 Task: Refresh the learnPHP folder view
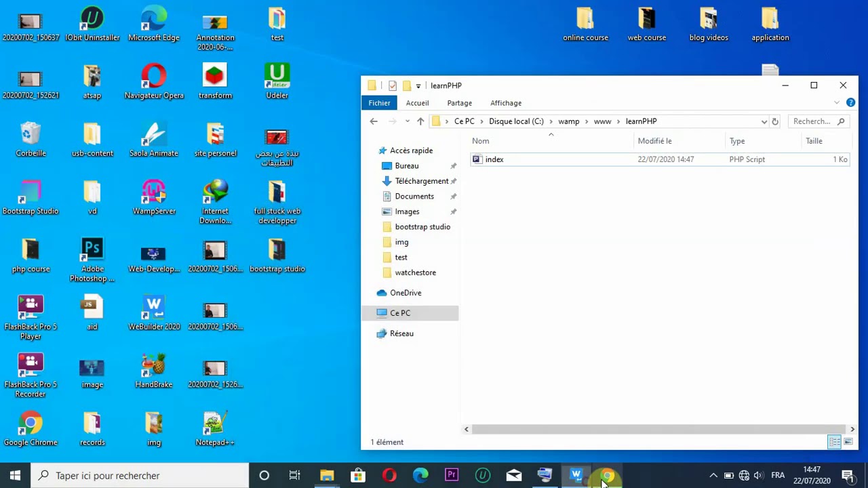click(x=775, y=121)
